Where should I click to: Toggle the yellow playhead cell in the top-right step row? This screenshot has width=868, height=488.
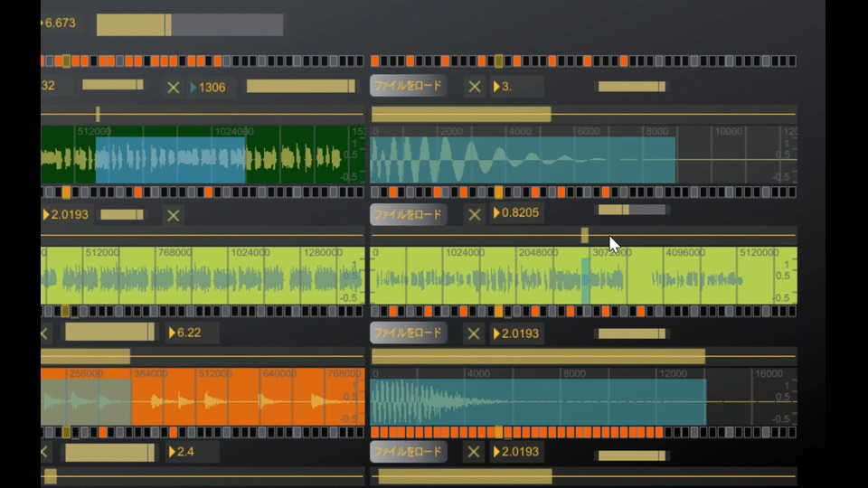[499, 61]
